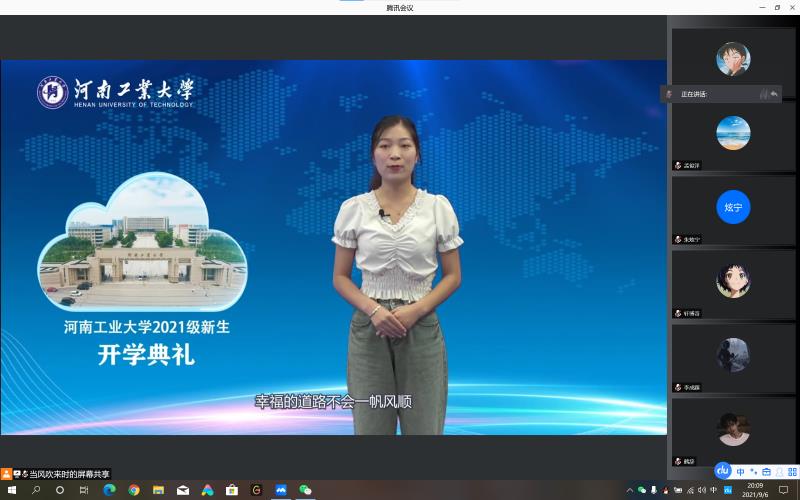The height and width of the screenshot is (500, 800).
Task: Check battery status in system tray
Action: [x=678, y=490]
